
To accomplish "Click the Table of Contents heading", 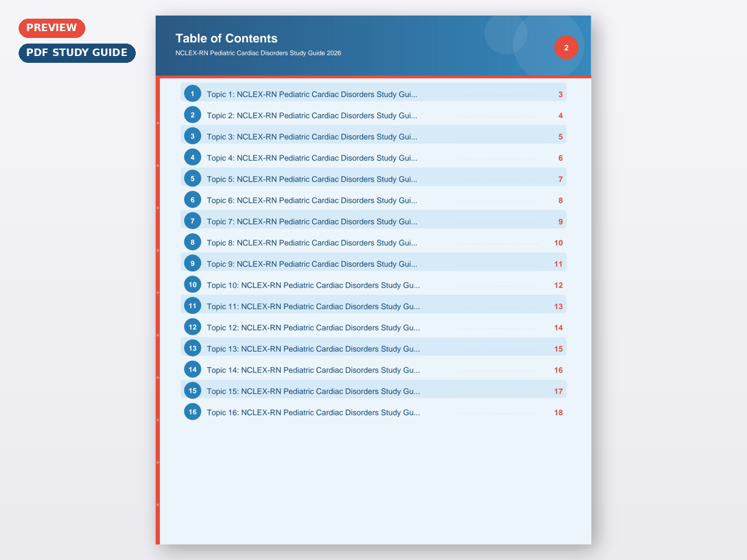I will click(227, 39).
